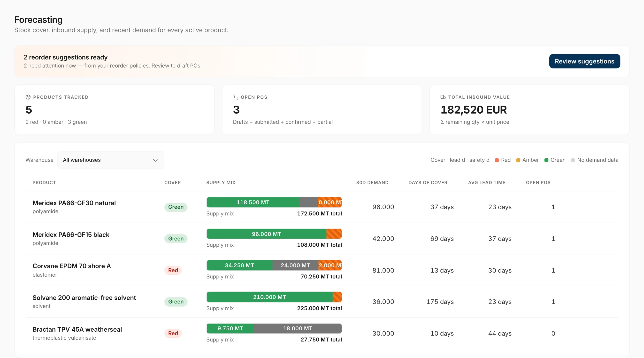
Task: Click the 182,520 EUR value
Action: tap(474, 110)
